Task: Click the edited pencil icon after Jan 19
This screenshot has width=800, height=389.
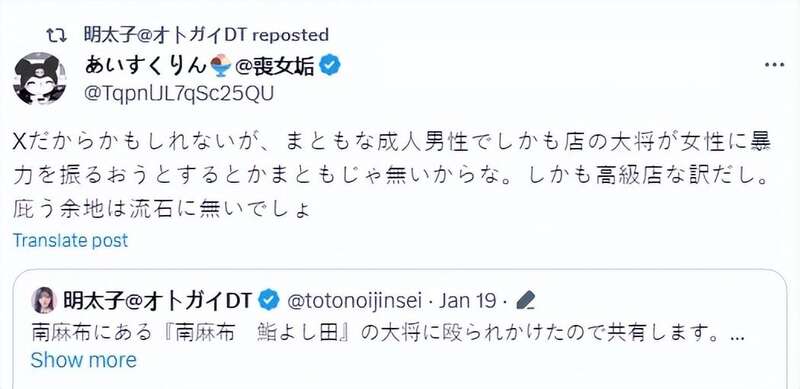Action: click(x=526, y=301)
